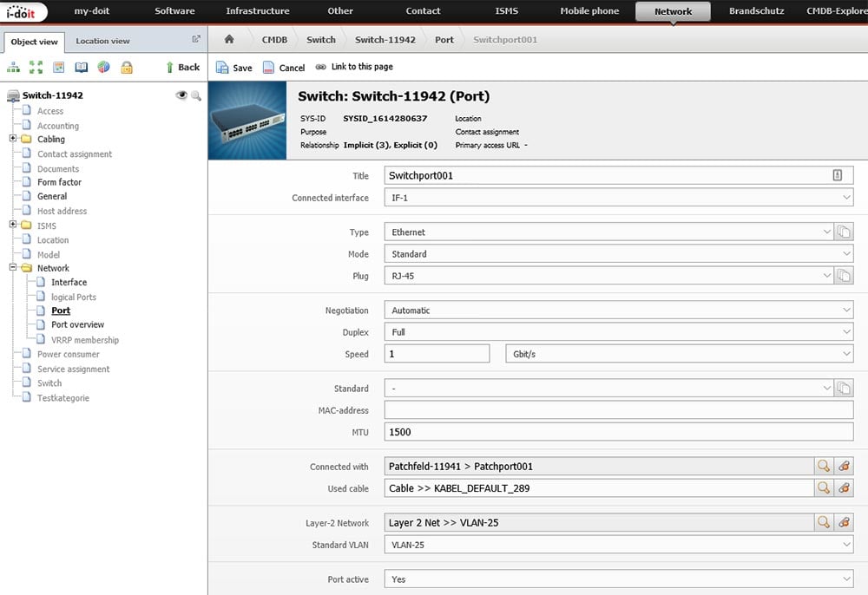This screenshot has height=595, width=868.
Task: Click the image template icon in the sidebar toolbar
Action: tap(59, 68)
